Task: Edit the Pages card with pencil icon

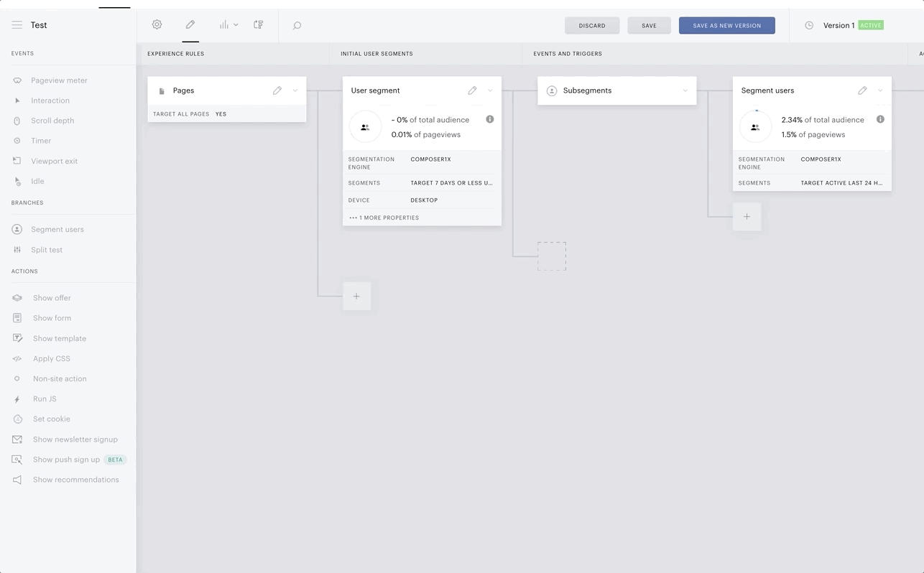Action: coord(277,90)
